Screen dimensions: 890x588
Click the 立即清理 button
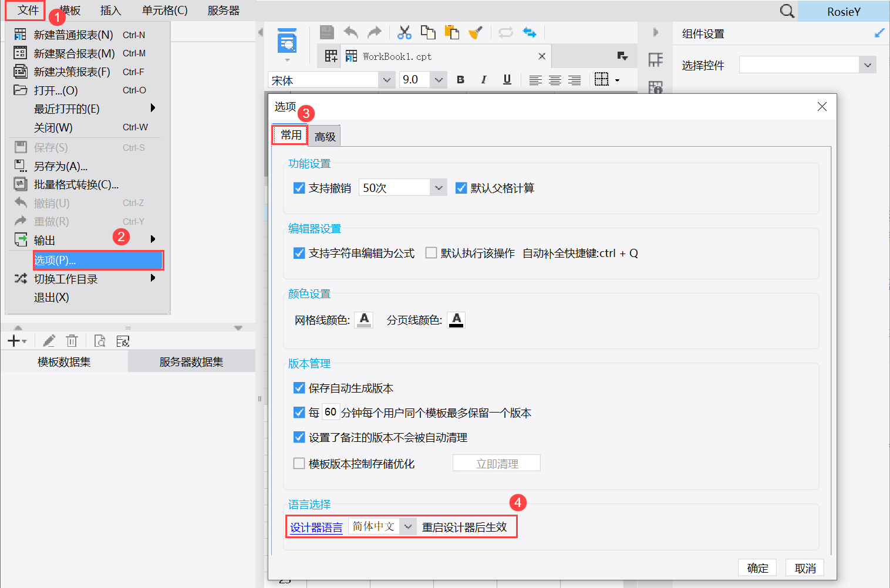point(497,463)
